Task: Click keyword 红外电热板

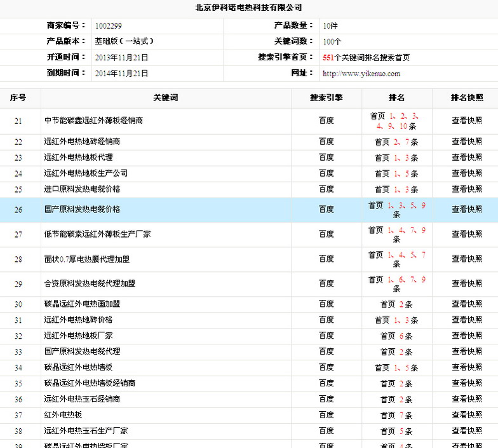Action: pos(64,415)
